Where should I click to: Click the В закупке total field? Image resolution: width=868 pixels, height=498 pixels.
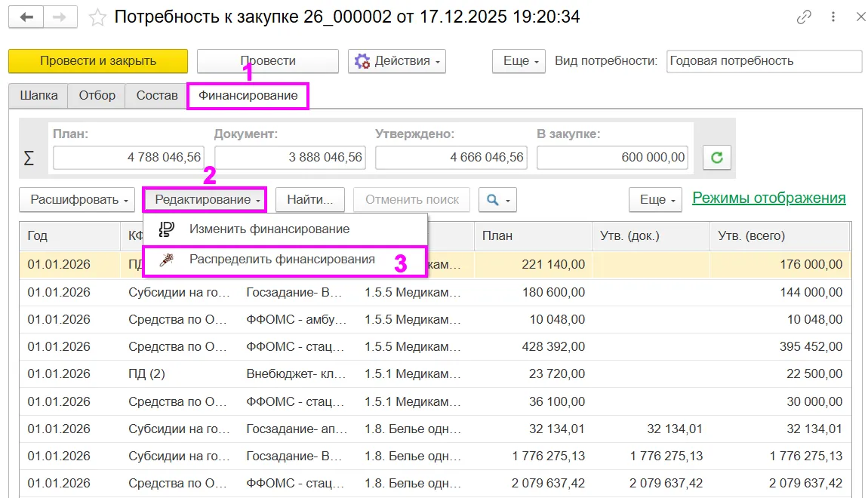(613, 158)
